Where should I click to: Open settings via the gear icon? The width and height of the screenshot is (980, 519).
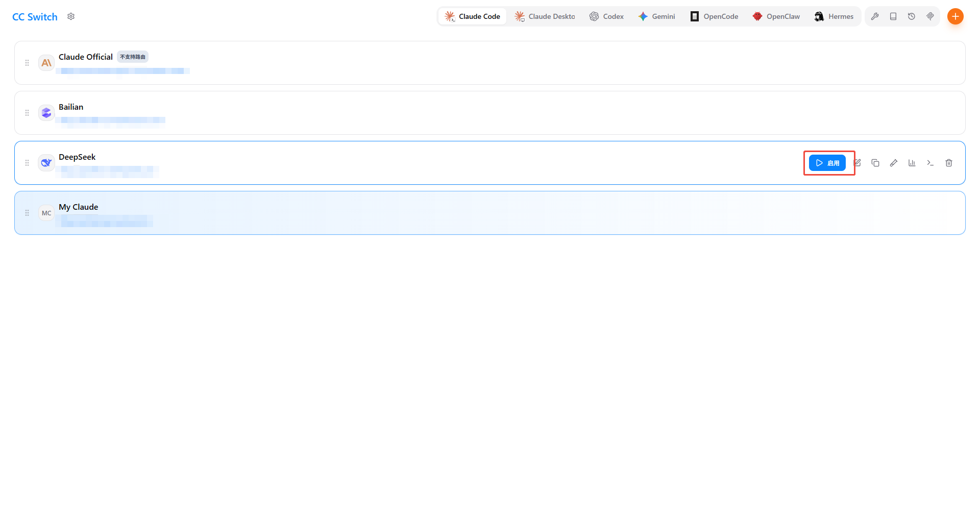pyautogui.click(x=71, y=16)
